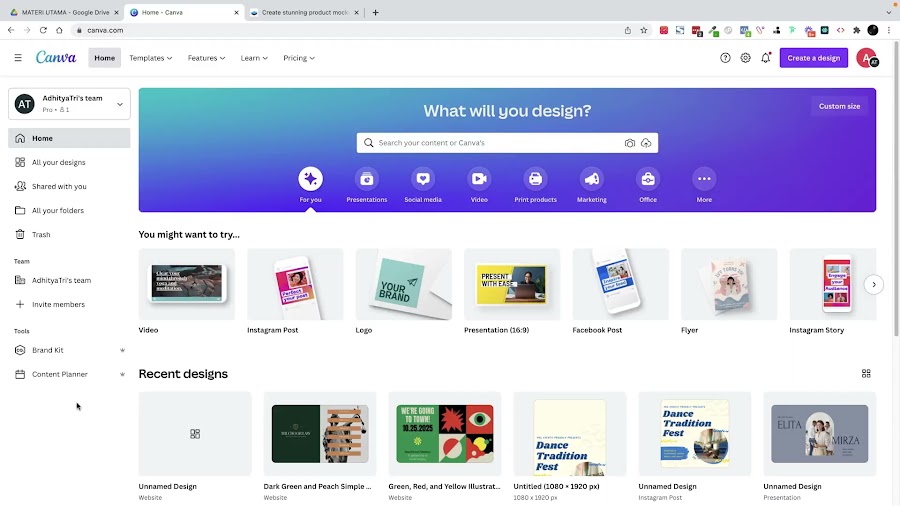Open the hamburger menu beside Canva logo

(x=18, y=58)
